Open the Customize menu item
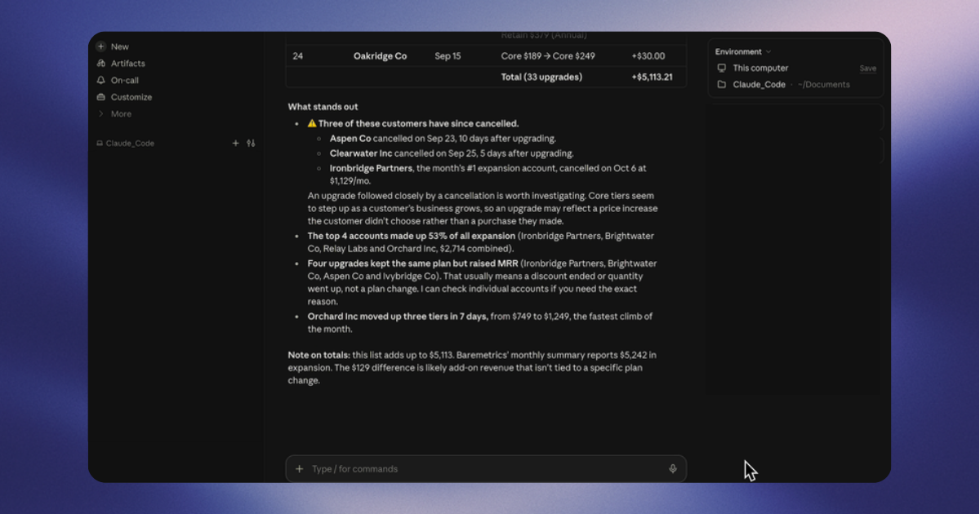Viewport: 980px width, 514px height. click(131, 97)
